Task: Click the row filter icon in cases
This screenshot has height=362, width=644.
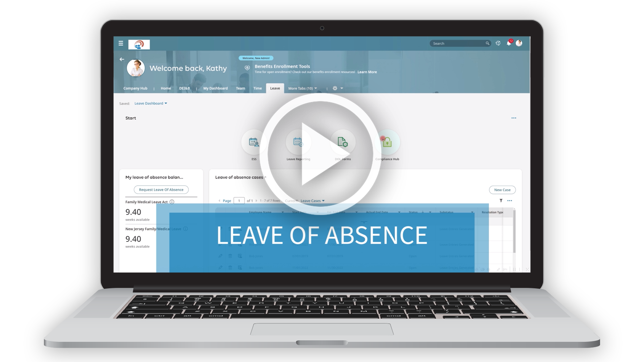Action: [501, 200]
